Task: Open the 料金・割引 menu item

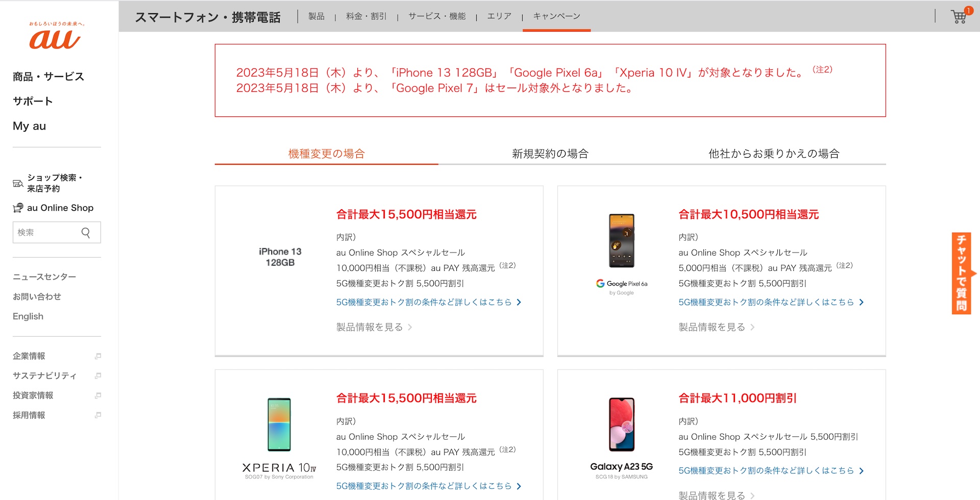Action: 366,16
